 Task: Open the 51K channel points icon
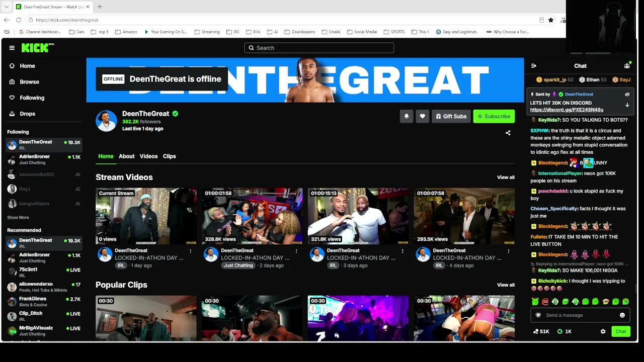[x=541, y=331]
